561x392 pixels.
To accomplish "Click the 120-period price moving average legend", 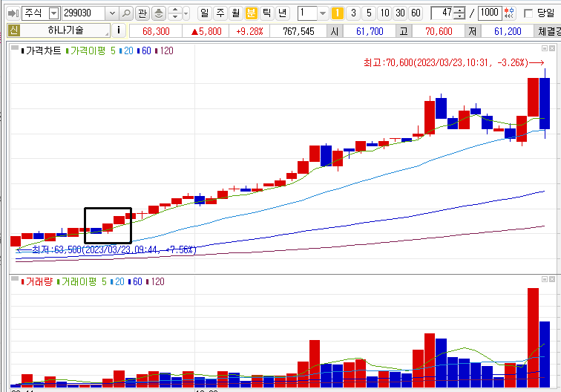I will click(164, 50).
